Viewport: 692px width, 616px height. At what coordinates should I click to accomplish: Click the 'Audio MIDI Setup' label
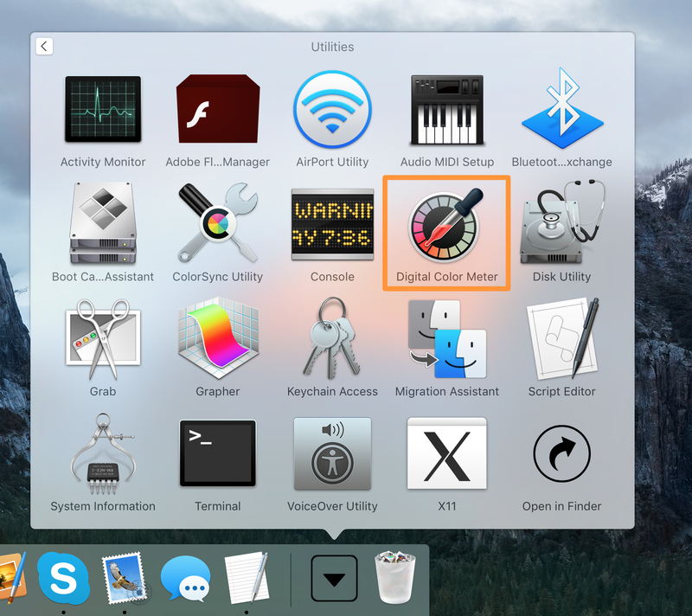(x=447, y=162)
